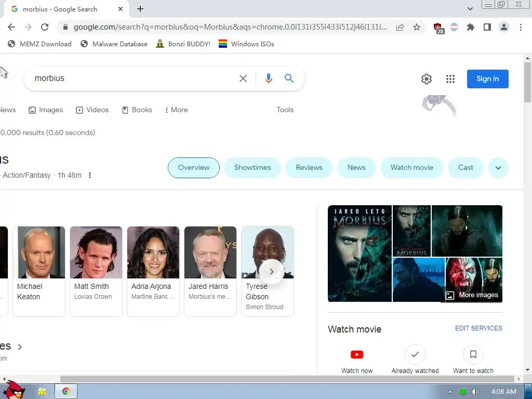Viewport: 532px width, 399px height.
Task: Open the Windows ISOs bookmark
Action: click(x=246, y=44)
